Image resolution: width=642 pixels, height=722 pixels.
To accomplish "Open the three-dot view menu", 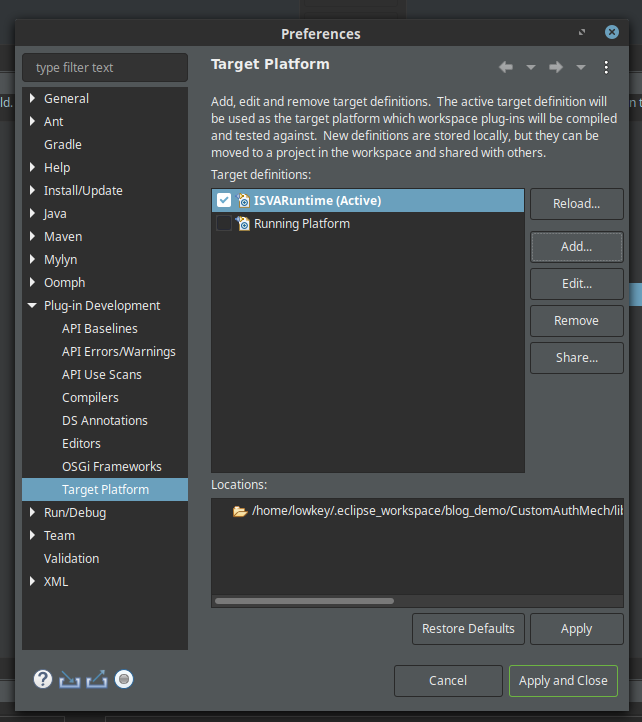I will pos(606,67).
